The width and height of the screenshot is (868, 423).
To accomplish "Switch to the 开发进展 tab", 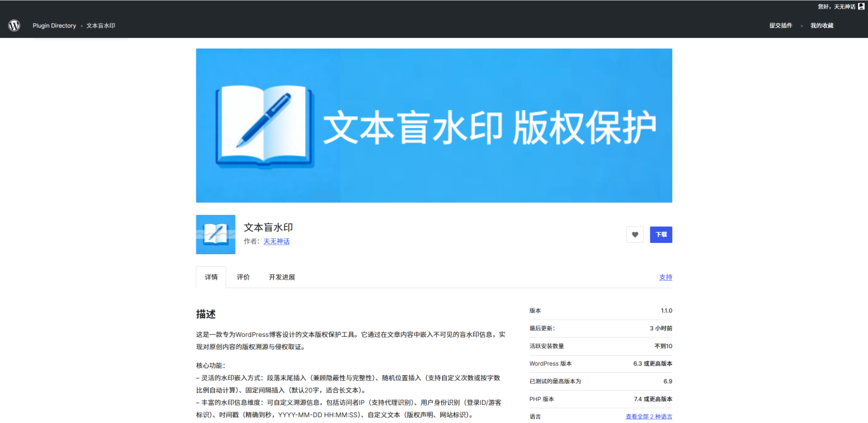I will pyautogui.click(x=282, y=277).
